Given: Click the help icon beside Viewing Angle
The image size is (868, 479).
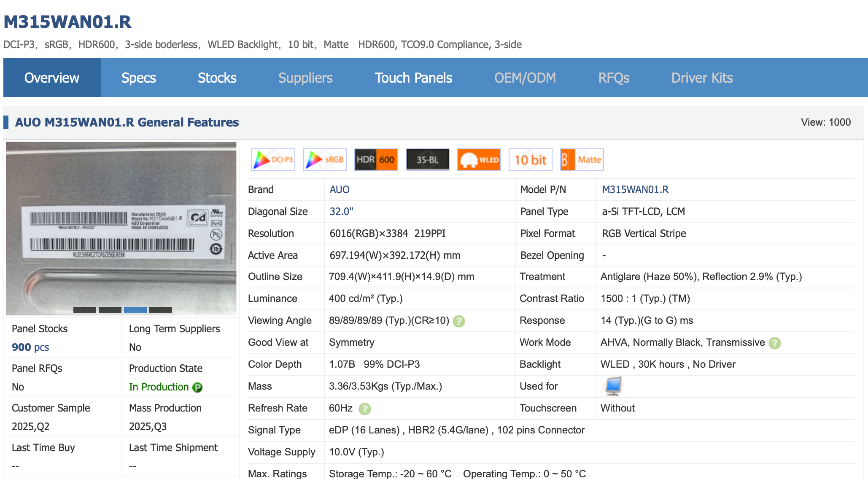Looking at the screenshot, I should pos(459,321).
